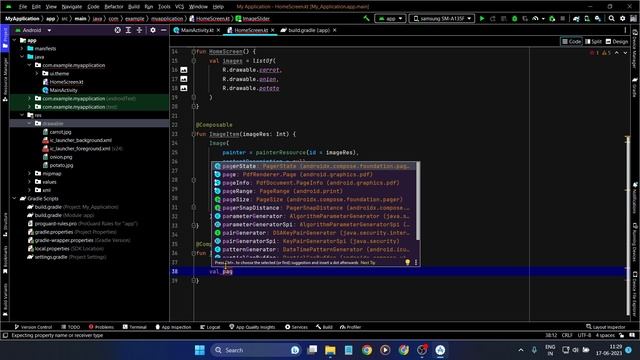
Task: Open Project panel gear options
Action: [153, 30]
